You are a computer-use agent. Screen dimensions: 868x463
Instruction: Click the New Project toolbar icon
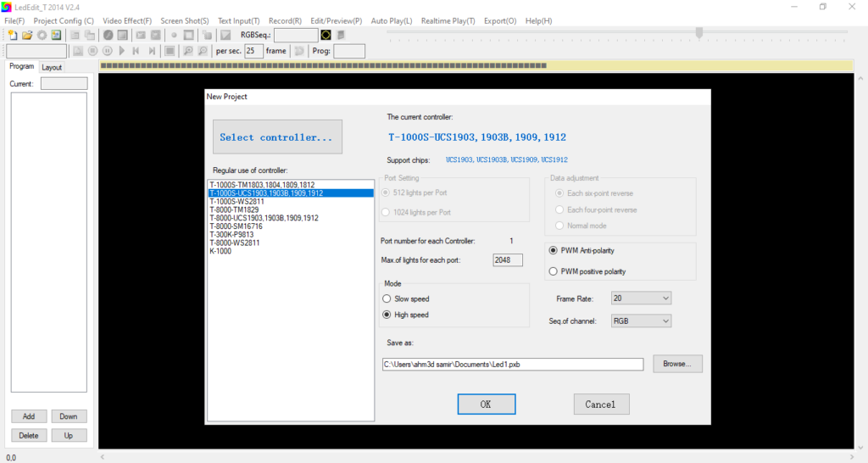(x=12, y=35)
